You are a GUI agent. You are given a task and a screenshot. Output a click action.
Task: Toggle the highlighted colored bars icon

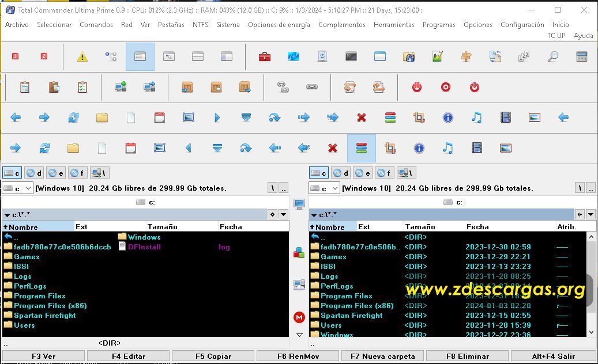point(361,148)
